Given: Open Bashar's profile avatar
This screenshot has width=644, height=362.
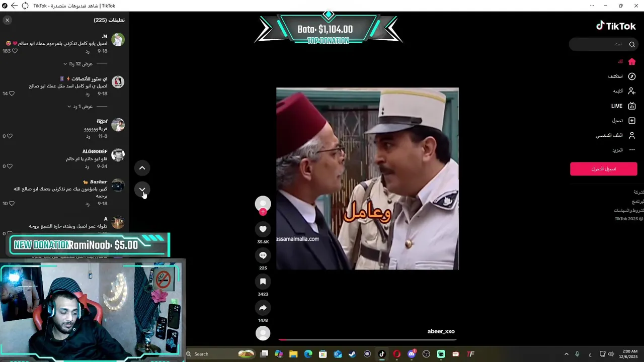Looking at the screenshot, I should coord(118,185).
